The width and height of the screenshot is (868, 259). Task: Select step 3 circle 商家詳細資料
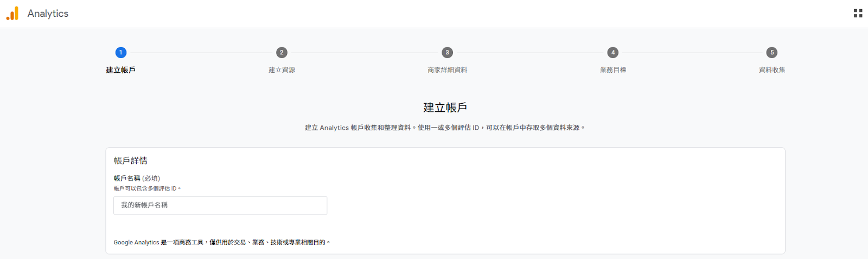pos(447,53)
